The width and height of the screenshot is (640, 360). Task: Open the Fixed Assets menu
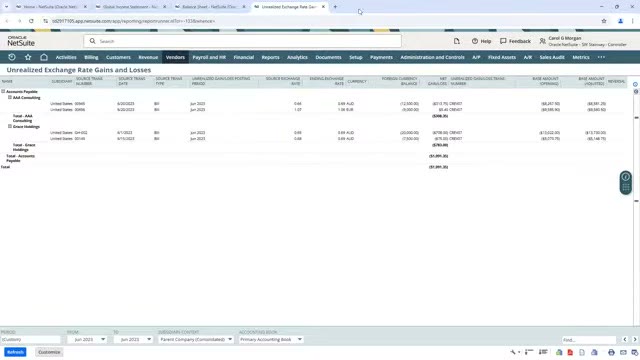(502, 58)
